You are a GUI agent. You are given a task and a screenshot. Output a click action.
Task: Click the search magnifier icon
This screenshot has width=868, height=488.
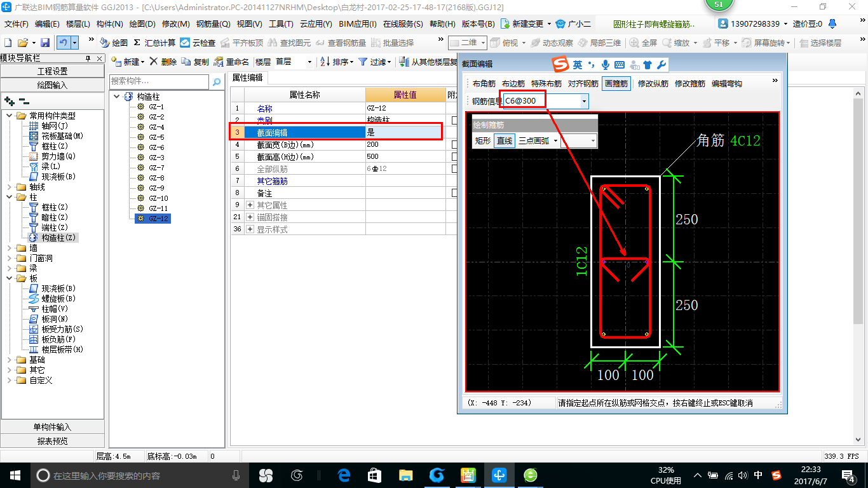(217, 81)
